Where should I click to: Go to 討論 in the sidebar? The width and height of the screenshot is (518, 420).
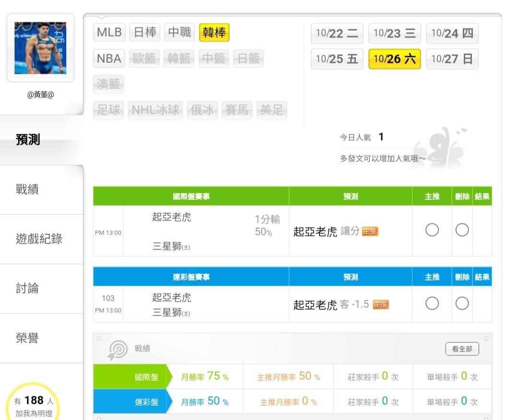point(27,289)
